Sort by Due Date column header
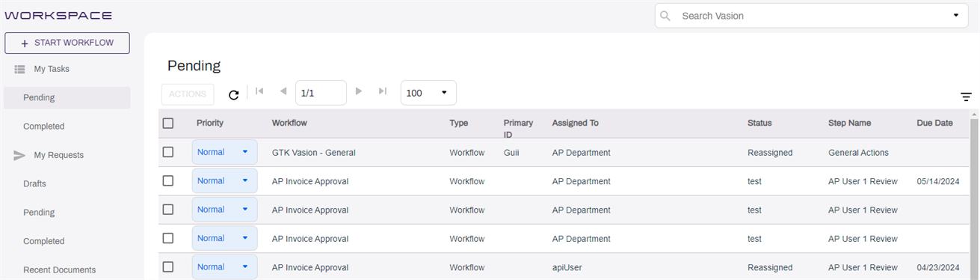Screen dimensions: 980x280 [934, 123]
